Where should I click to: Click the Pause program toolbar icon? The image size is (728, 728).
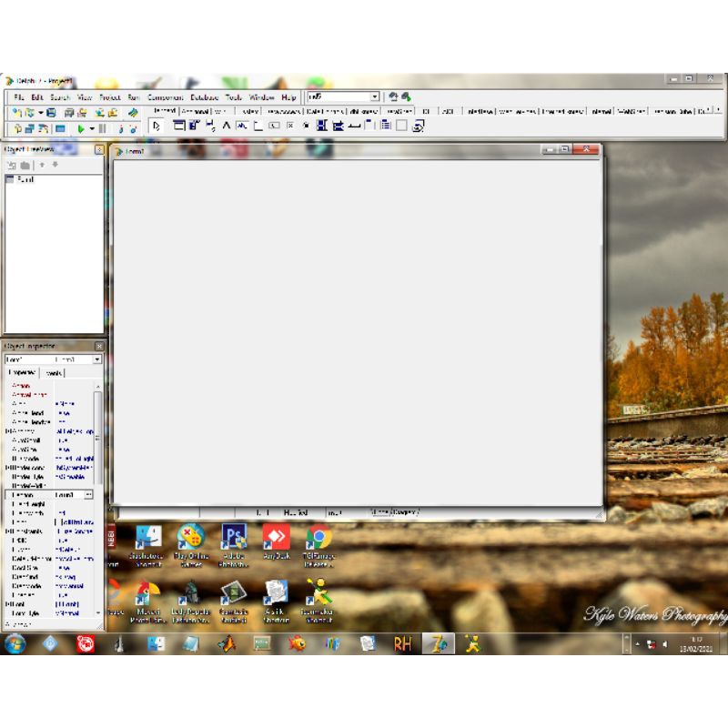coord(102,128)
